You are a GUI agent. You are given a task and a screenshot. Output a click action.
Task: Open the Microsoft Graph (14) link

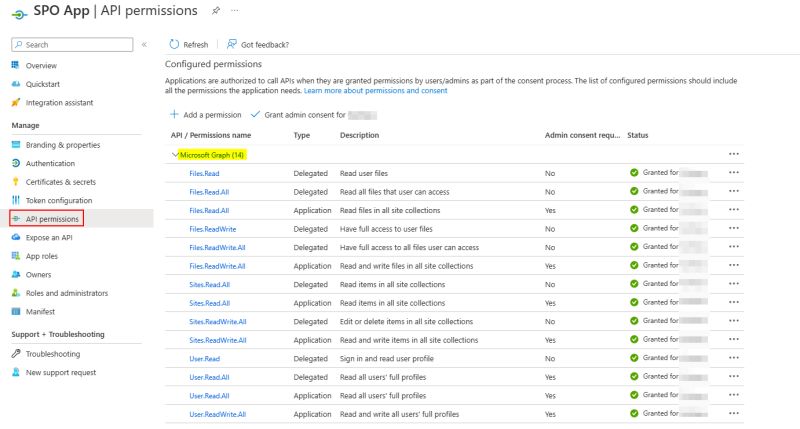point(212,155)
